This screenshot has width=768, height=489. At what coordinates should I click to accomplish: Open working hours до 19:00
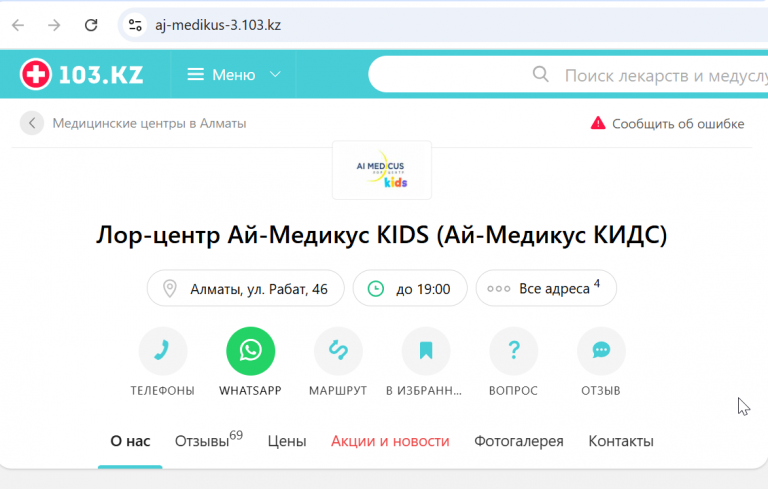(x=410, y=289)
